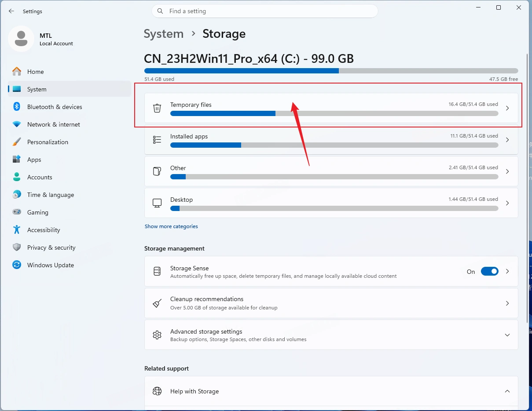The image size is (532, 411).
Task: Go to Home in sidebar
Action: tap(70, 72)
